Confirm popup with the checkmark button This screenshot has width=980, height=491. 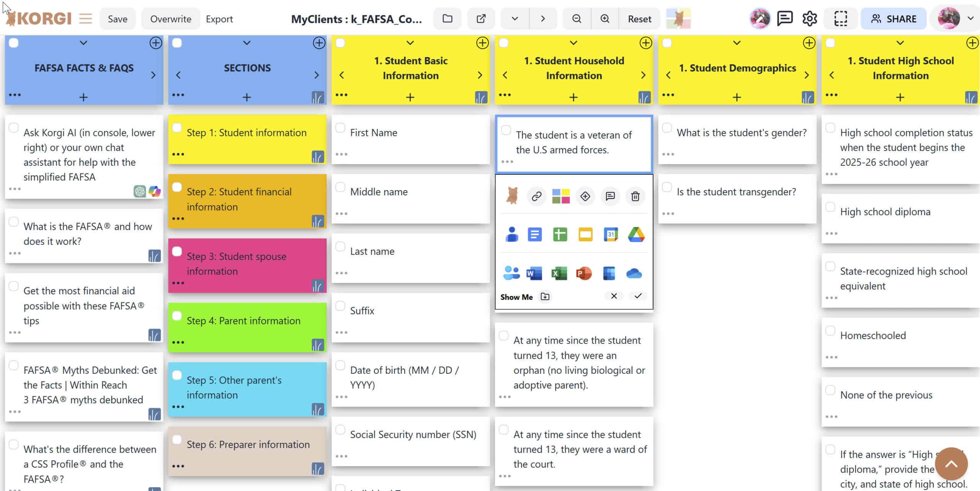638,296
